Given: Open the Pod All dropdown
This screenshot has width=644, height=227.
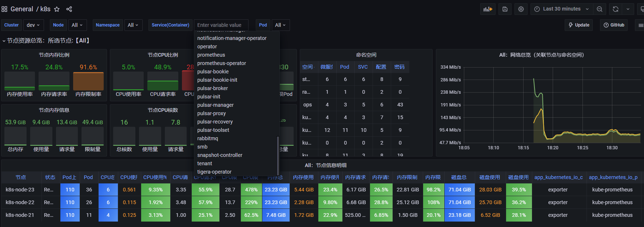Looking at the screenshot, I should (281, 25).
